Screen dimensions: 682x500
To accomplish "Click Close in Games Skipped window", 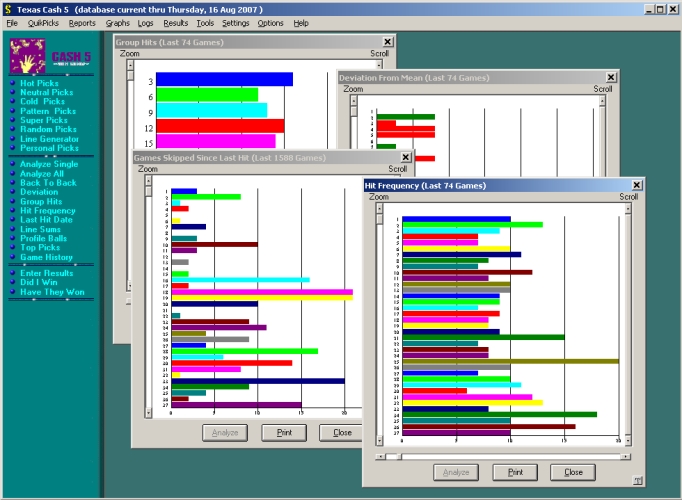I will (x=342, y=433).
